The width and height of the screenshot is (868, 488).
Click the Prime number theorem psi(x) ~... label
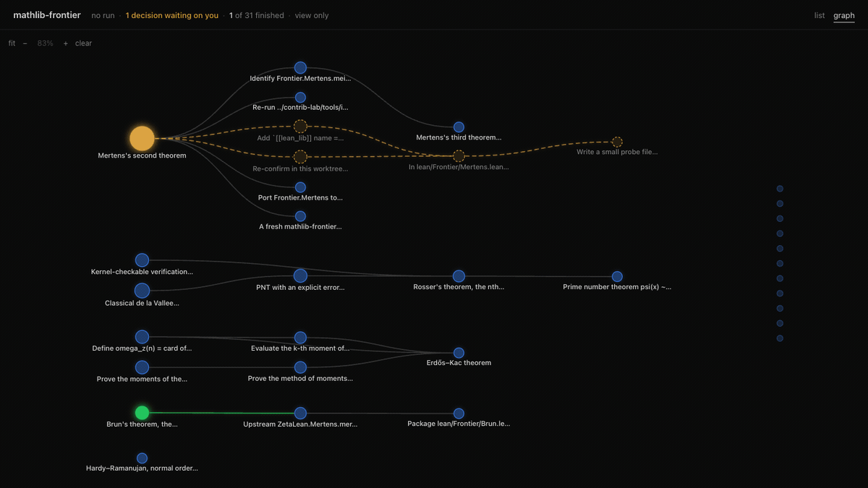point(617,287)
